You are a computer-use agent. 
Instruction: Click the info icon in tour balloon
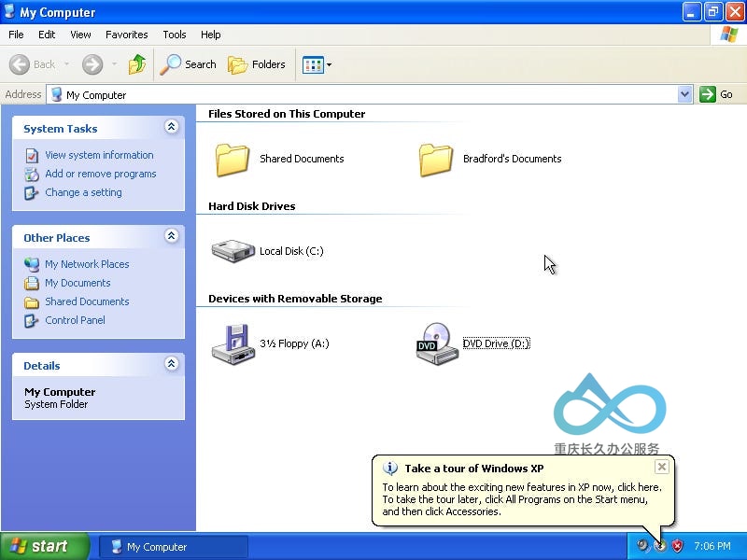click(390, 469)
